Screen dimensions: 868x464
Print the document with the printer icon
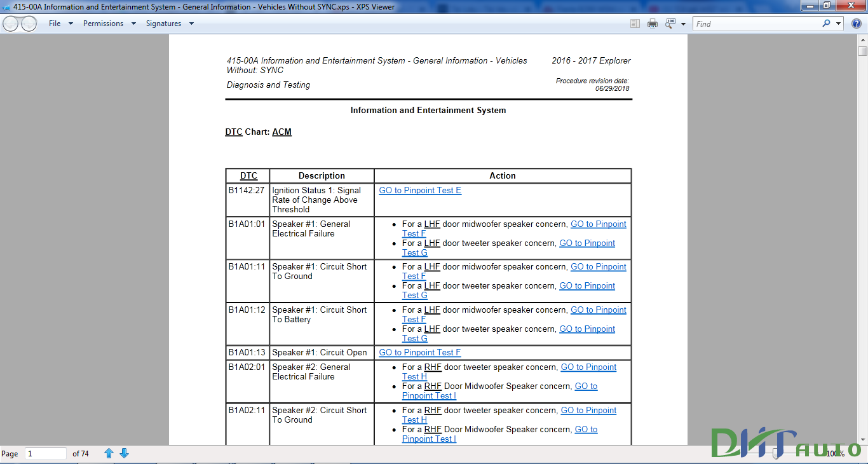click(x=653, y=24)
